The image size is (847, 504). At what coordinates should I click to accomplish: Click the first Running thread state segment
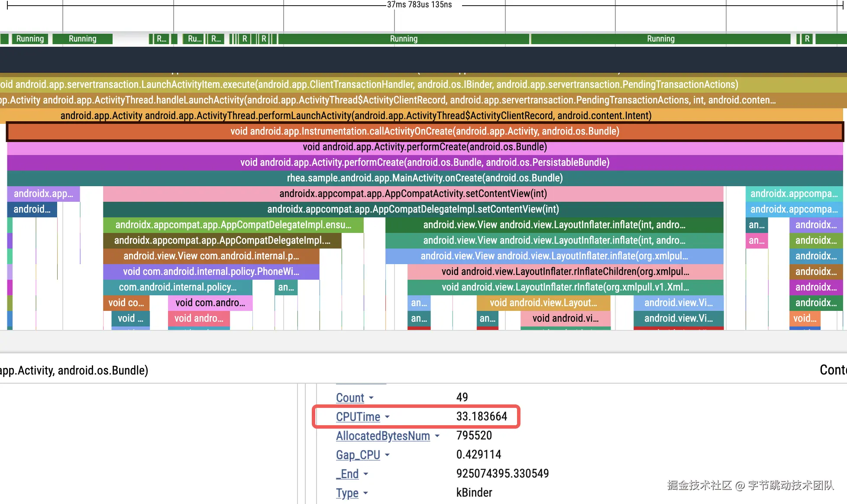(x=30, y=39)
